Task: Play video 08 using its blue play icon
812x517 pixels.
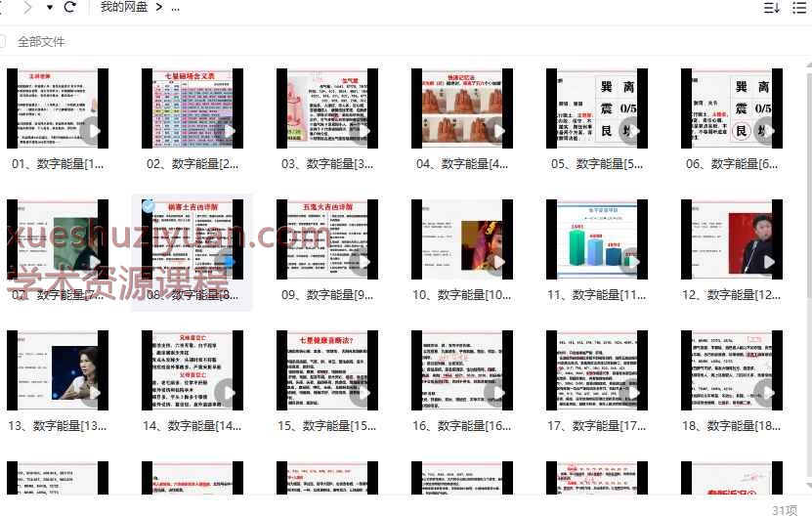Action: point(227,261)
